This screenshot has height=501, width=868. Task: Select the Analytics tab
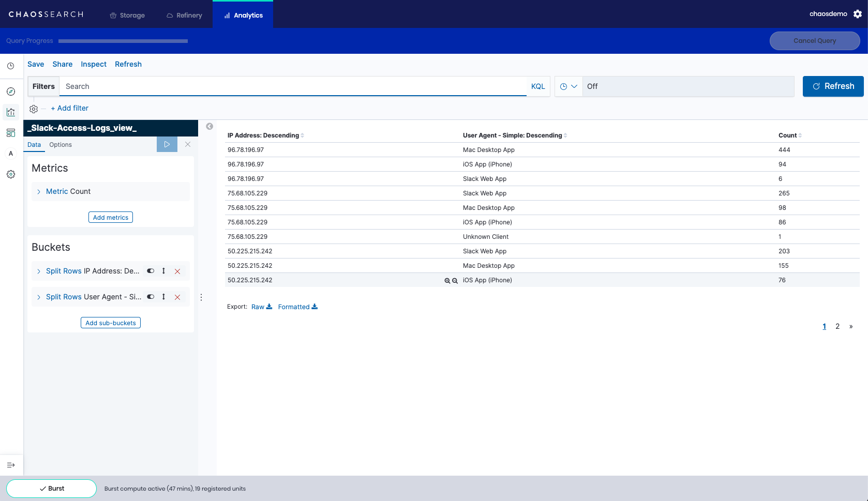[243, 15]
